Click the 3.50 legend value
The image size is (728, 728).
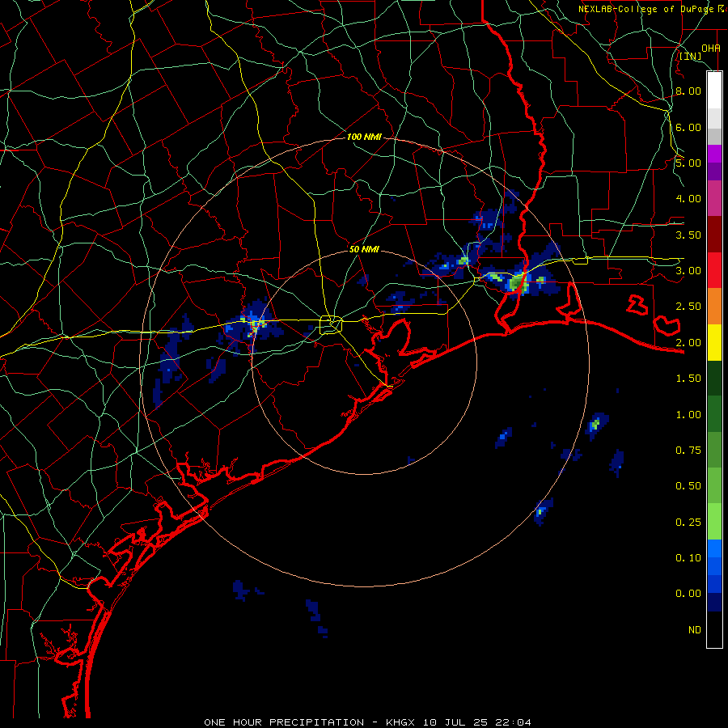(x=688, y=235)
